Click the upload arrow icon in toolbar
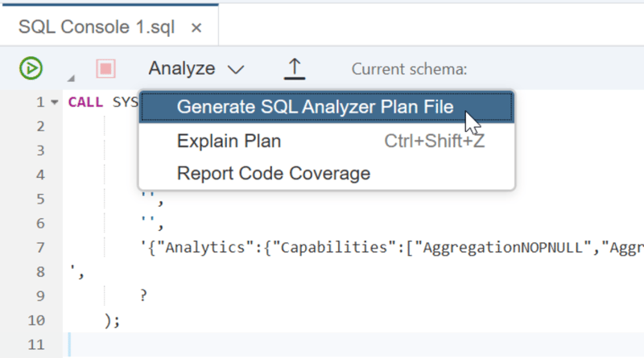This screenshot has width=644, height=358. point(295,68)
